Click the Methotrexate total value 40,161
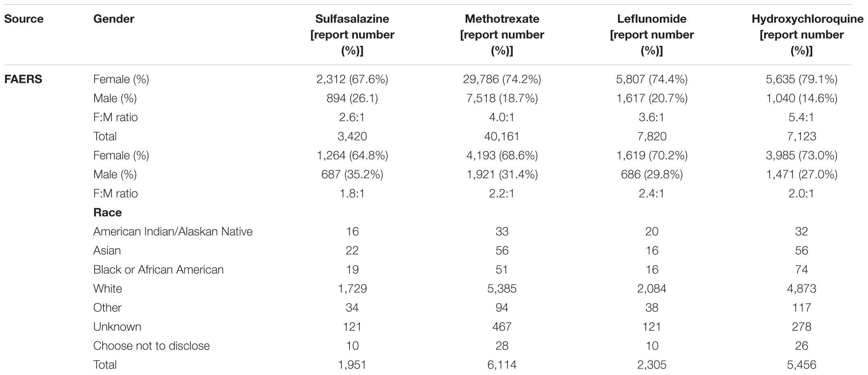The height and width of the screenshot is (375, 868). coord(502,136)
